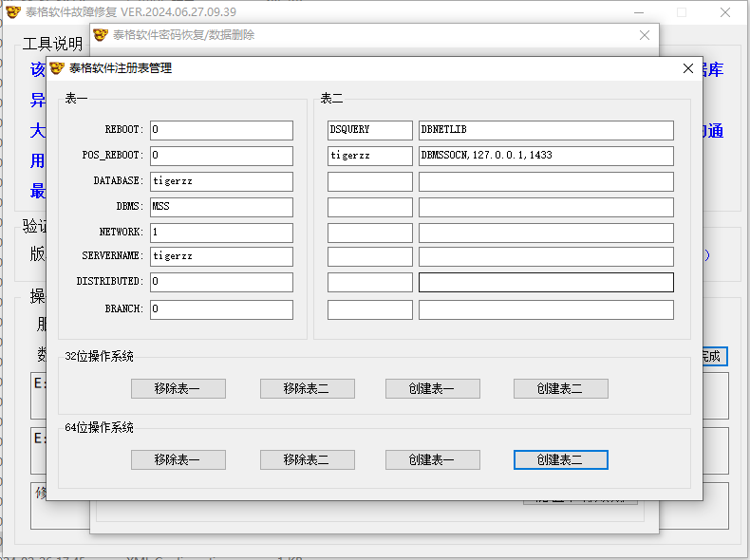The height and width of the screenshot is (560, 750).
Task: Close the 泰格软件注册表管理 dialog
Action: tap(687, 68)
